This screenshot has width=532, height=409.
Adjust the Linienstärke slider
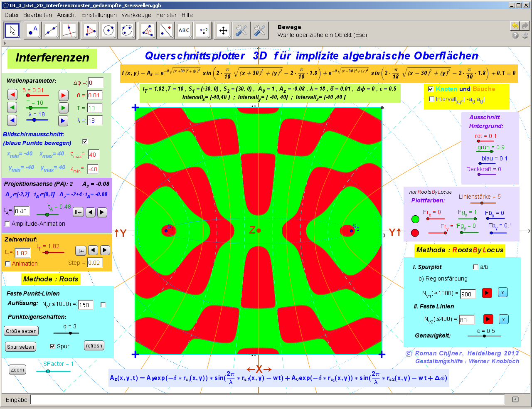pyautogui.click(x=482, y=203)
